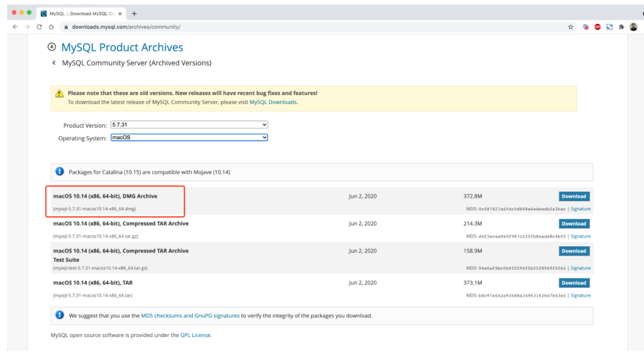Image resolution: width=644 pixels, height=356 pixels.
Task: Bookmark this page with the star icon
Action: click(x=571, y=27)
